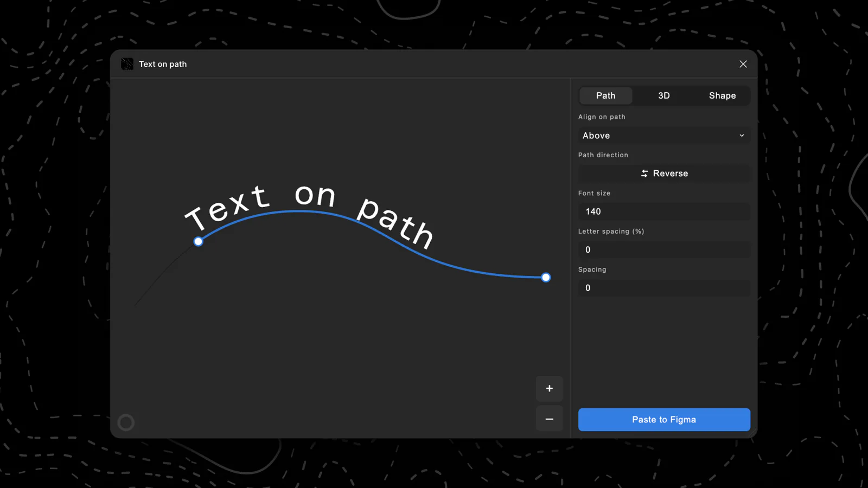Click the 'Font size' label
868x488 pixels.
click(594, 193)
